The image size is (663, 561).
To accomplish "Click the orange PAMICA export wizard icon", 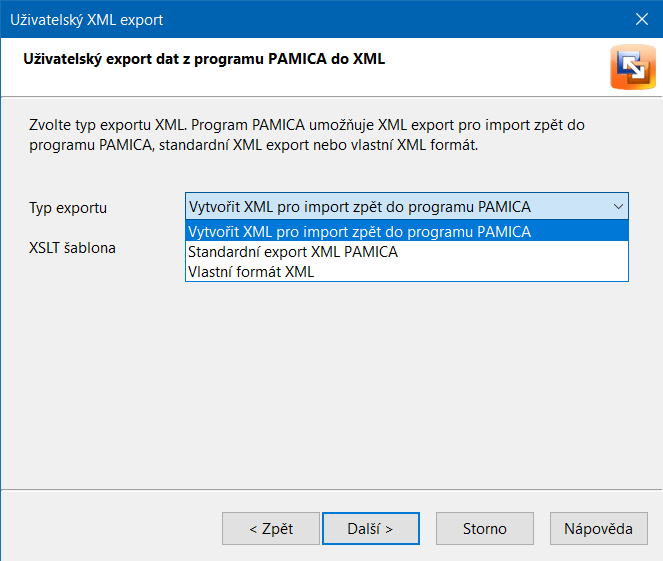I will coord(633,67).
